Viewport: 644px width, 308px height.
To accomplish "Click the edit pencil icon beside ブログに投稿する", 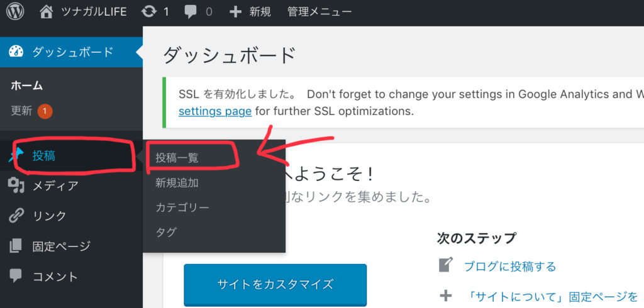I will pos(446,265).
